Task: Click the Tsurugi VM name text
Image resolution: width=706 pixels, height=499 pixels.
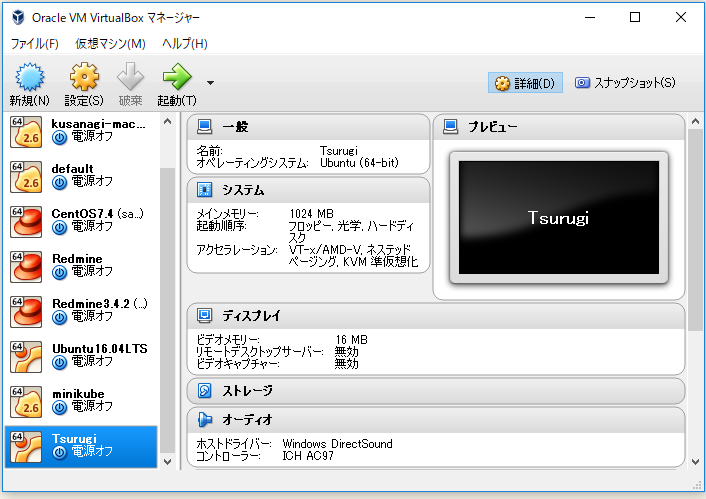Action: point(74,439)
